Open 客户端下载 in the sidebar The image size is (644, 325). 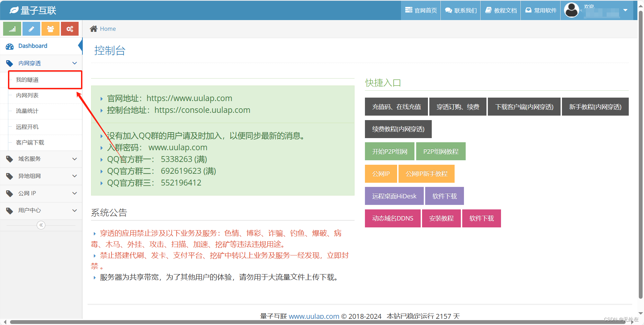coord(45,143)
